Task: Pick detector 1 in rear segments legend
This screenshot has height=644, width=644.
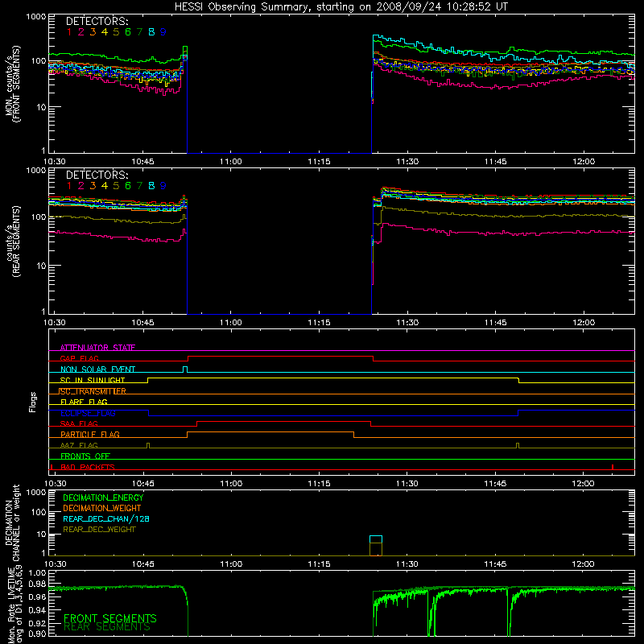Action: pos(69,186)
